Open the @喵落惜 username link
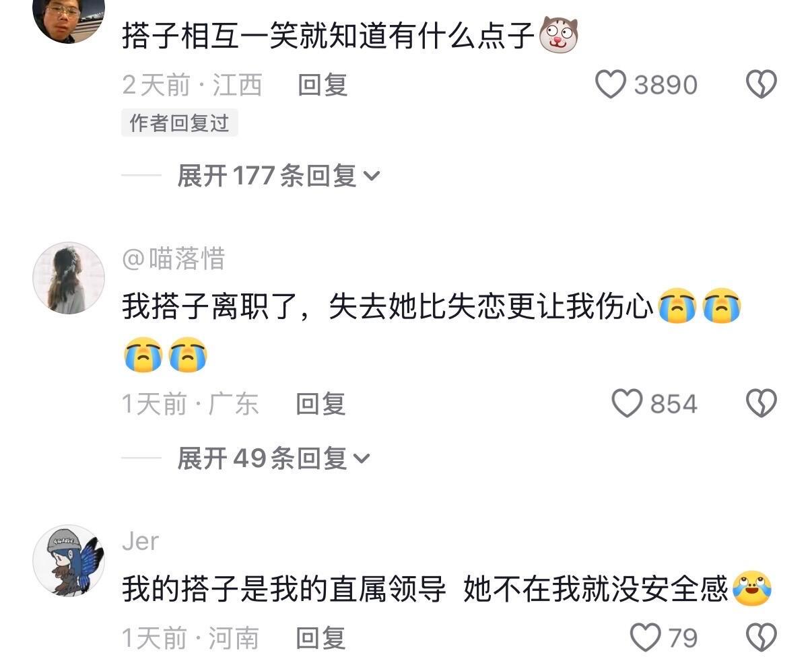This screenshot has width=812, height=667. click(174, 259)
